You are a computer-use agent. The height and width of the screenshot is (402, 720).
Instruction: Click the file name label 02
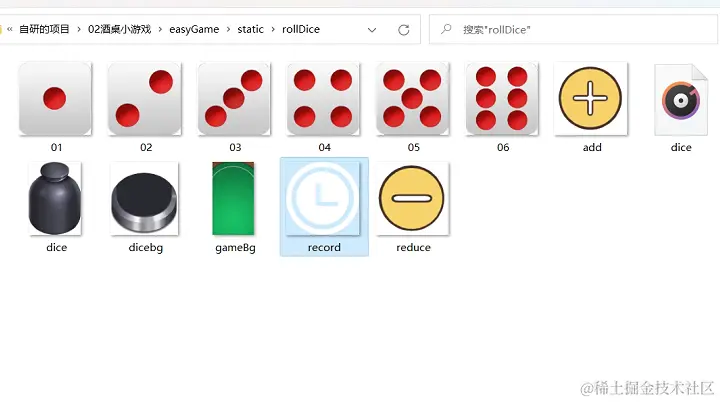coord(146,147)
